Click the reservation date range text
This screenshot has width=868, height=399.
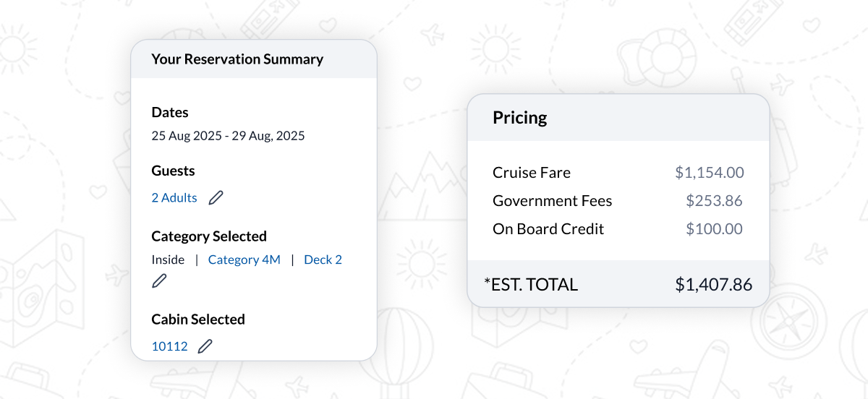point(228,136)
